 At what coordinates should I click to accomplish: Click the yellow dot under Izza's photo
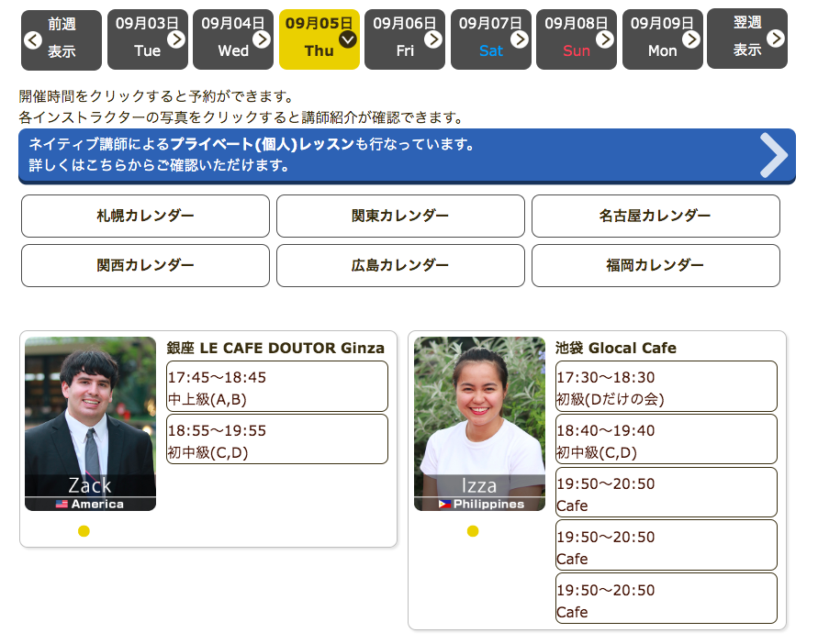click(473, 531)
